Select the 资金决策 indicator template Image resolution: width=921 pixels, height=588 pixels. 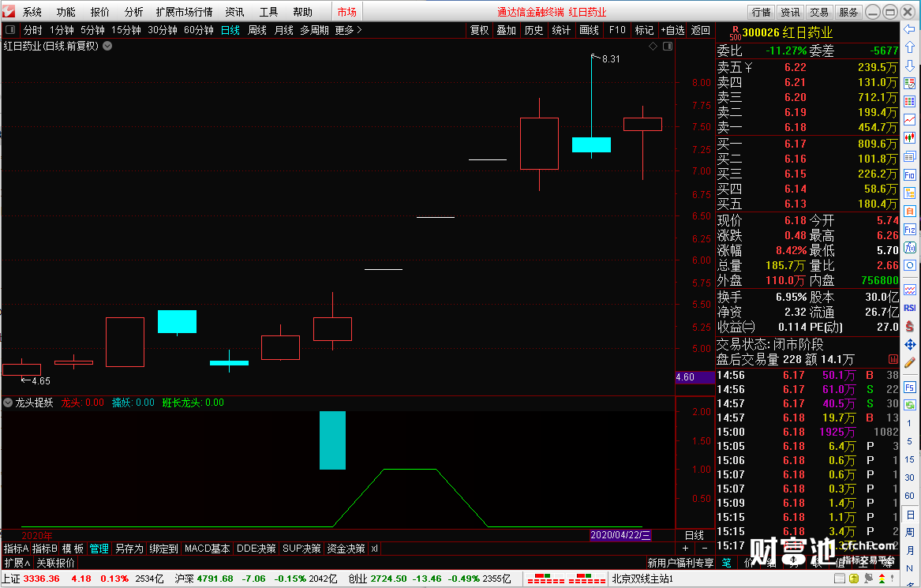[x=346, y=548]
